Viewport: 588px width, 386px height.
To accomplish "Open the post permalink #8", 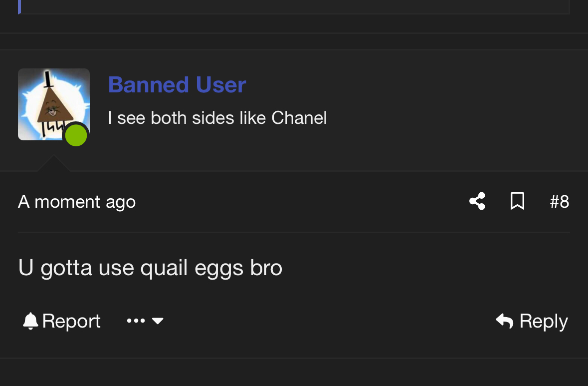I will 559,202.
